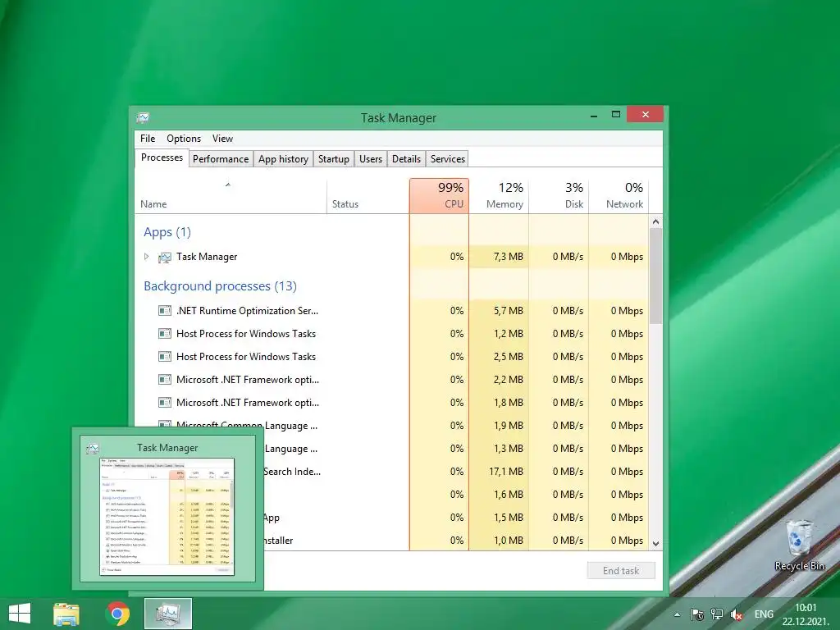Open the Options menu
840x630 pixels.
pos(184,139)
